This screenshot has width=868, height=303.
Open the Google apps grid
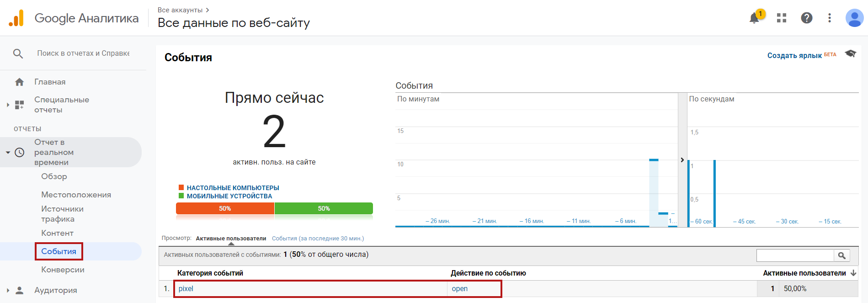click(x=782, y=18)
